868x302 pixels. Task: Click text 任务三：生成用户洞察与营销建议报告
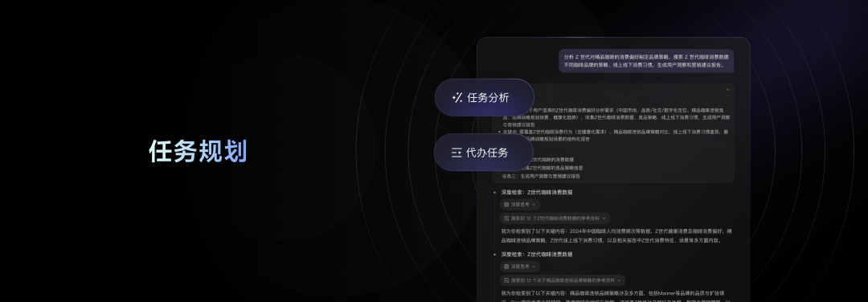tap(542, 176)
